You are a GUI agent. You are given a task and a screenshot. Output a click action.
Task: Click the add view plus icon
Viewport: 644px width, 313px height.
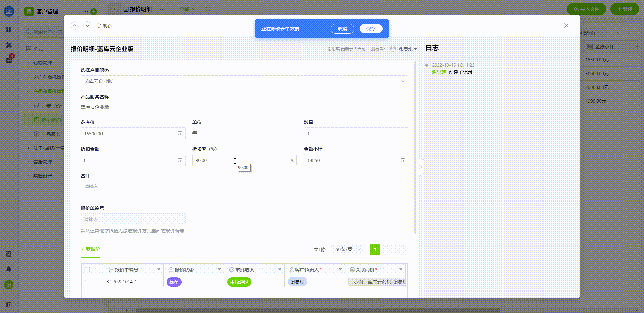click(208, 9)
